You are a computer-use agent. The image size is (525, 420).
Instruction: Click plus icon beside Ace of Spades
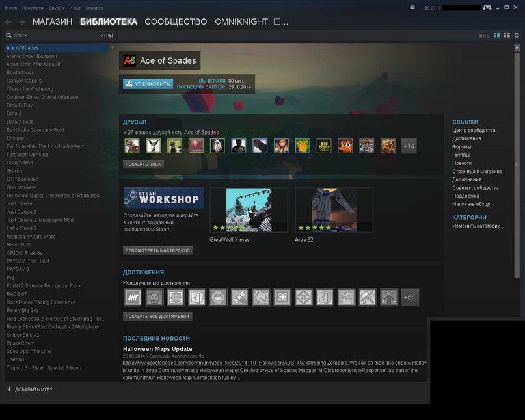coord(113,47)
